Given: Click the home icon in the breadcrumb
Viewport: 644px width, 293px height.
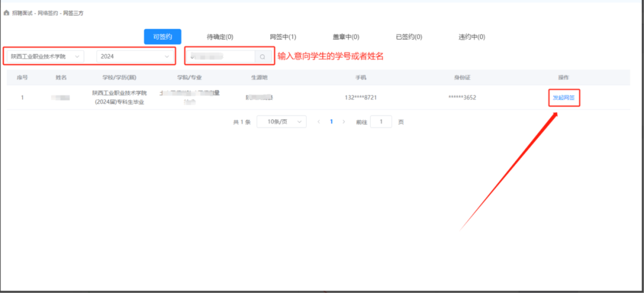Looking at the screenshot, I should pos(7,13).
